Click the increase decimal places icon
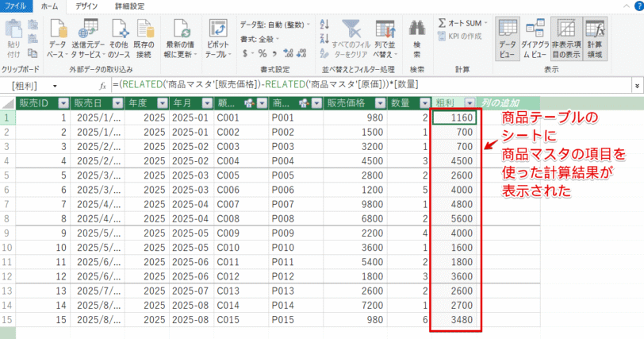This screenshot has height=339, width=644. 289,53
